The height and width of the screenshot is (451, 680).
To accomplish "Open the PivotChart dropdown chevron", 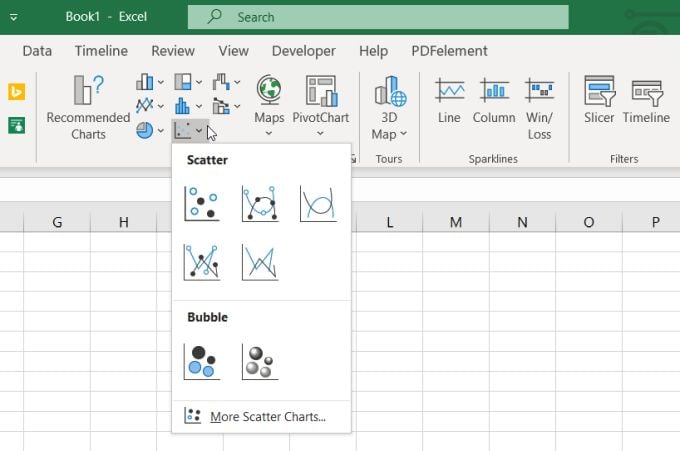I will click(x=320, y=134).
